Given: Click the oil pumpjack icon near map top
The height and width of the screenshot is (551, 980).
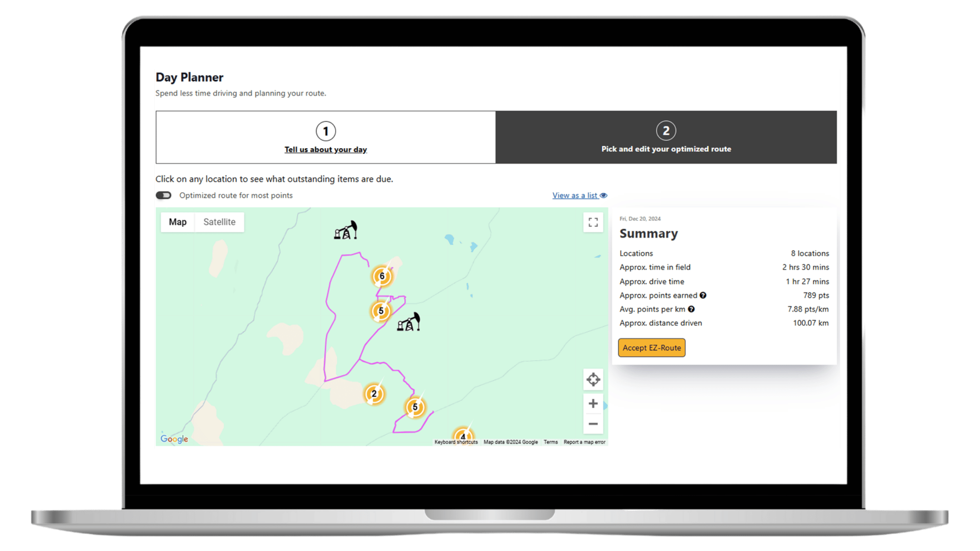Looking at the screenshot, I should click(345, 230).
